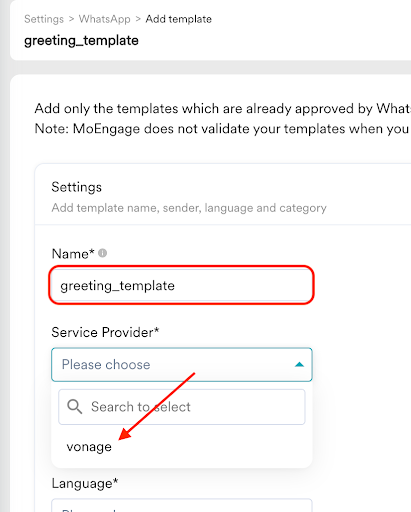Navigate to the WhatsApp breadcrumb link

pyautogui.click(x=104, y=19)
